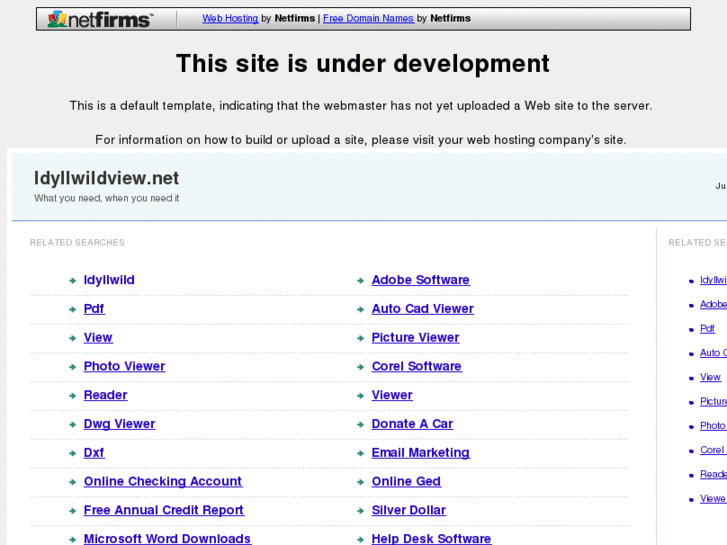Open Online Checking Account link
Image resolution: width=727 pixels, height=545 pixels.
point(163,481)
